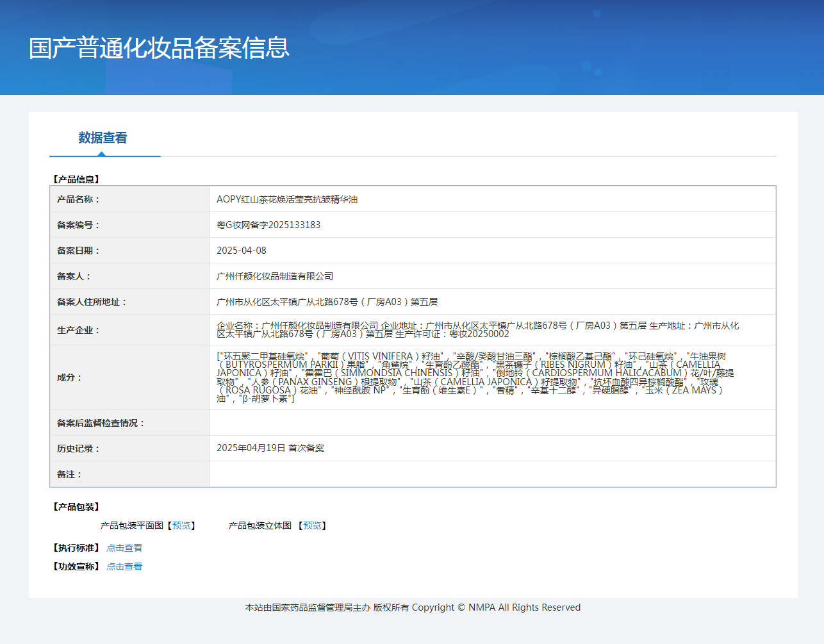Click the 历史记录 entry 2025年04月19日 首次备案
Viewport: 824px width, 644px height.
coord(270,448)
